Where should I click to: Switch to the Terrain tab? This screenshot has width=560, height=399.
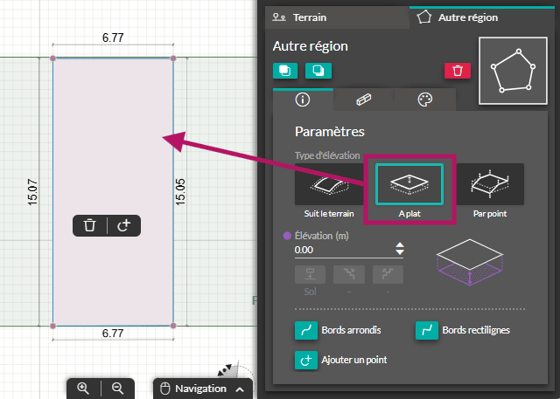coord(337,18)
